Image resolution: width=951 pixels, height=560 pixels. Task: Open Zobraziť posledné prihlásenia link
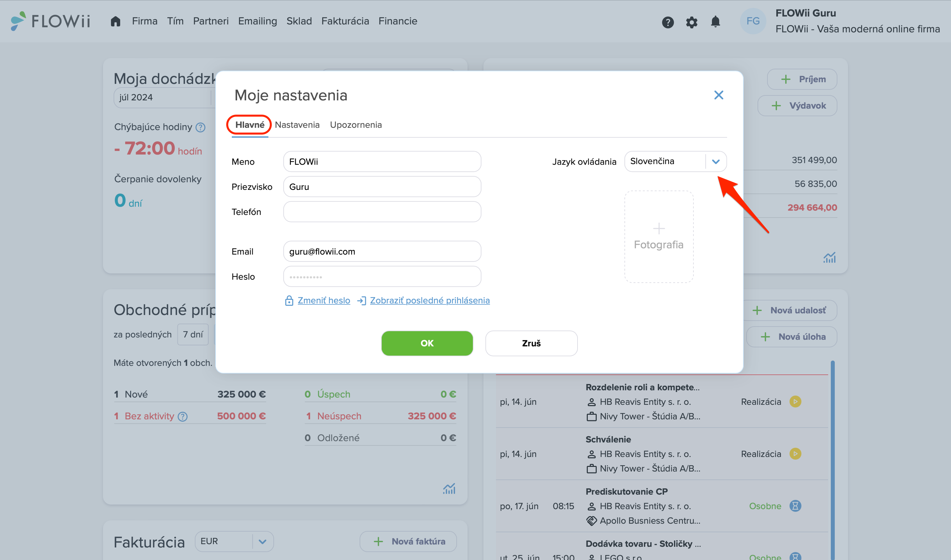430,300
